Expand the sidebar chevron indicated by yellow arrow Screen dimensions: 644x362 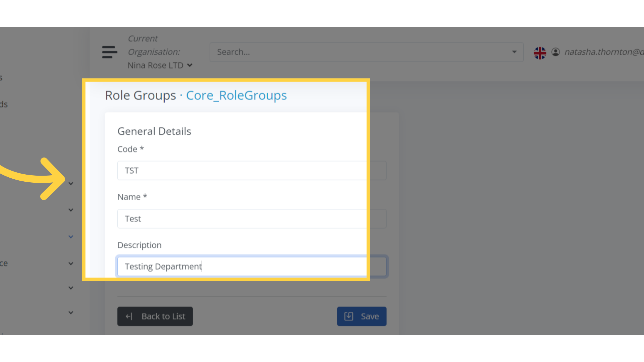coord(71,183)
